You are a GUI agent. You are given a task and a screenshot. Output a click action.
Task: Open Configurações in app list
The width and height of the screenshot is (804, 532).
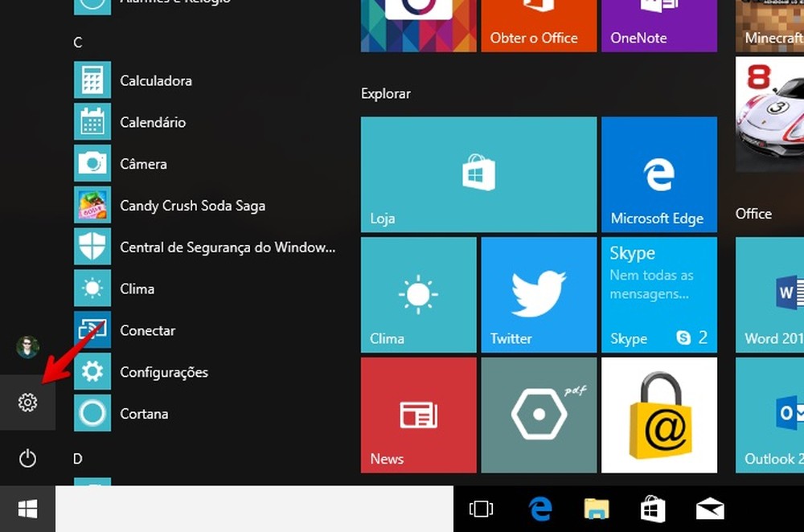pyautogui.click(x=205, y=371)
